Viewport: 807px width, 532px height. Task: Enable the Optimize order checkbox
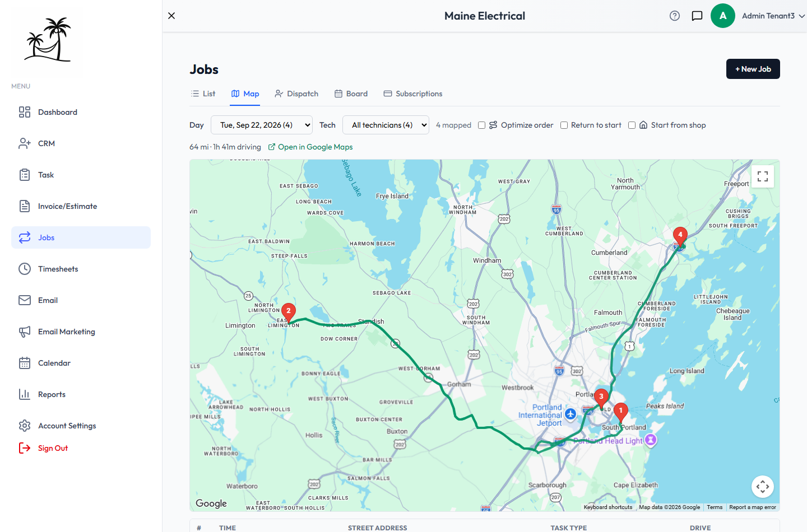click(481, 125)
